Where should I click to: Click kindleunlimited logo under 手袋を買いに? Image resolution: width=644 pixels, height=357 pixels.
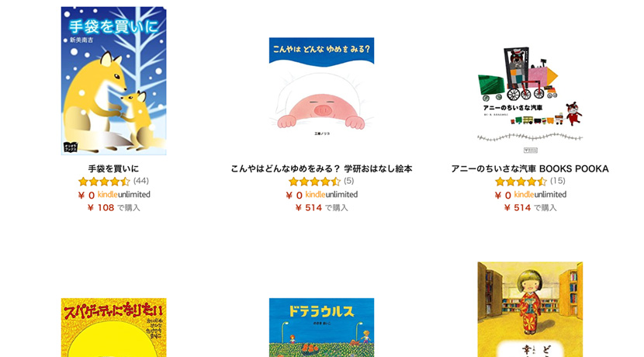(x=123, y=194)
